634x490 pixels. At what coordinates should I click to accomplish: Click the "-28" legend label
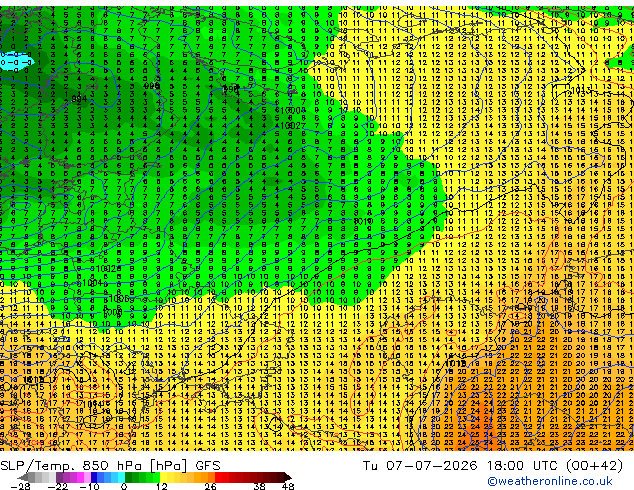point(20,486)
